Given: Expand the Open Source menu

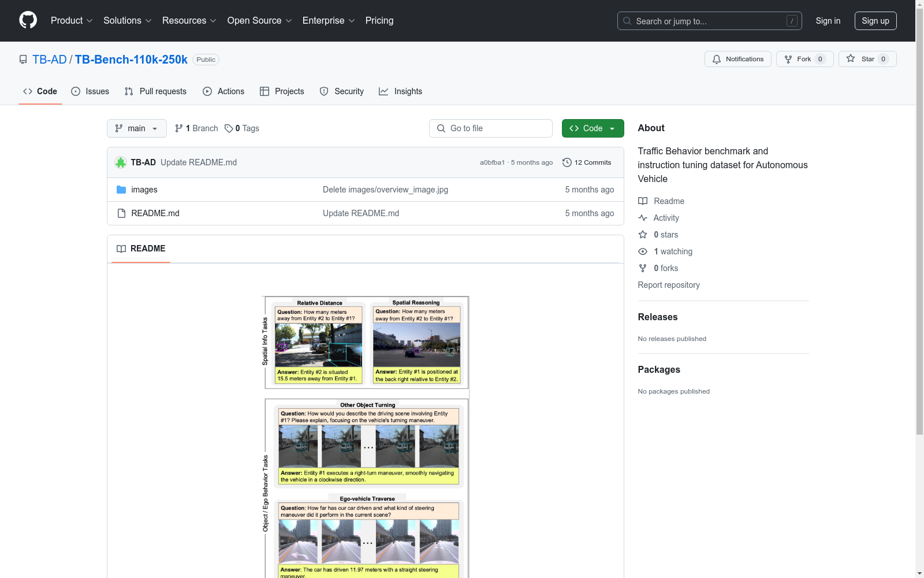Looking at the screenshot, I should pyautogui.click(x=260, y=21).
